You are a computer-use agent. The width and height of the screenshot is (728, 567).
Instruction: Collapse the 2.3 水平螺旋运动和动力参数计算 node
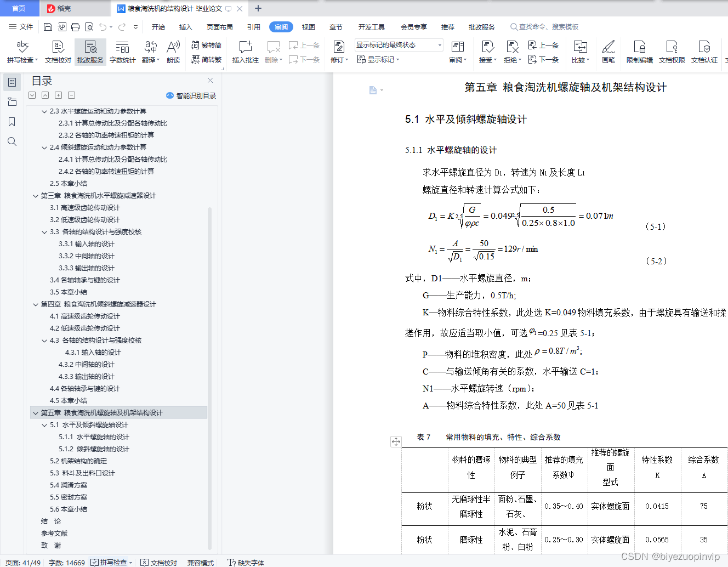44,111
